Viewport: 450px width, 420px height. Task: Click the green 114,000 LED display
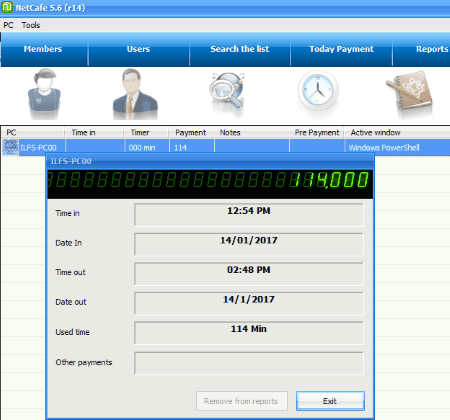[x=210, y=184]
